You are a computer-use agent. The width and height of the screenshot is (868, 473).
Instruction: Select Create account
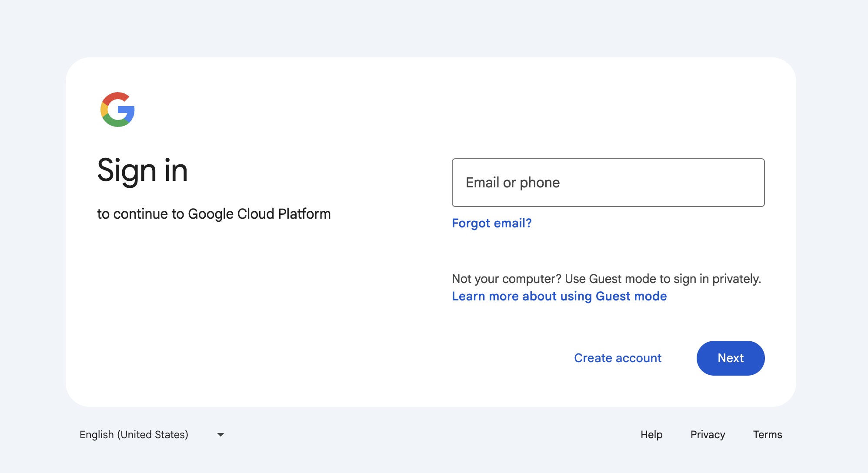618,358
